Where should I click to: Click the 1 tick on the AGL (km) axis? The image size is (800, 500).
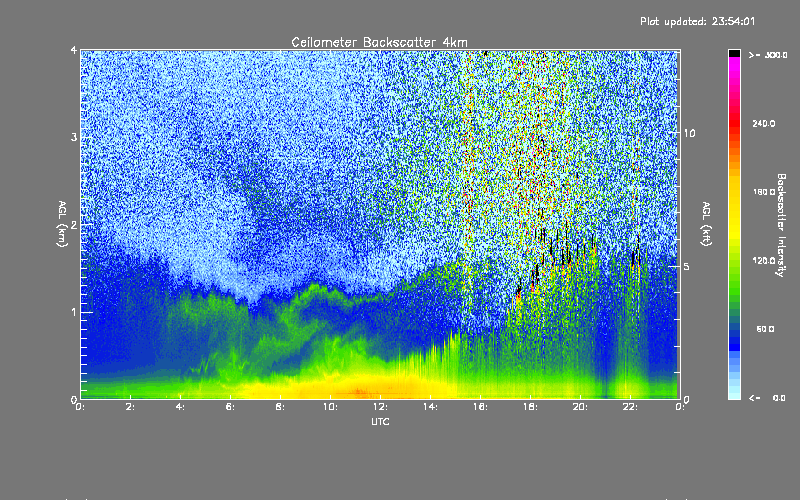tap(74, 312)
